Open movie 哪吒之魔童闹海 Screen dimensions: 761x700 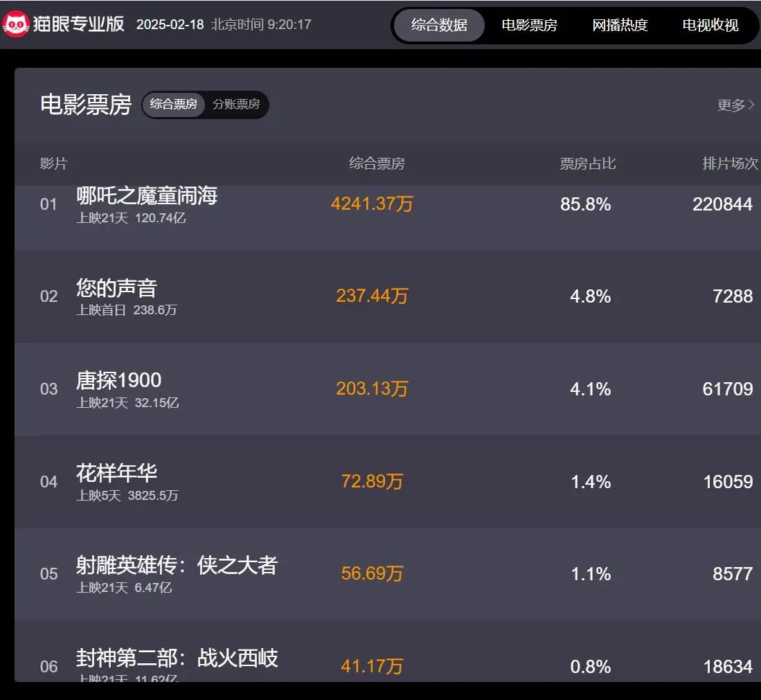(x=147, y=196)
